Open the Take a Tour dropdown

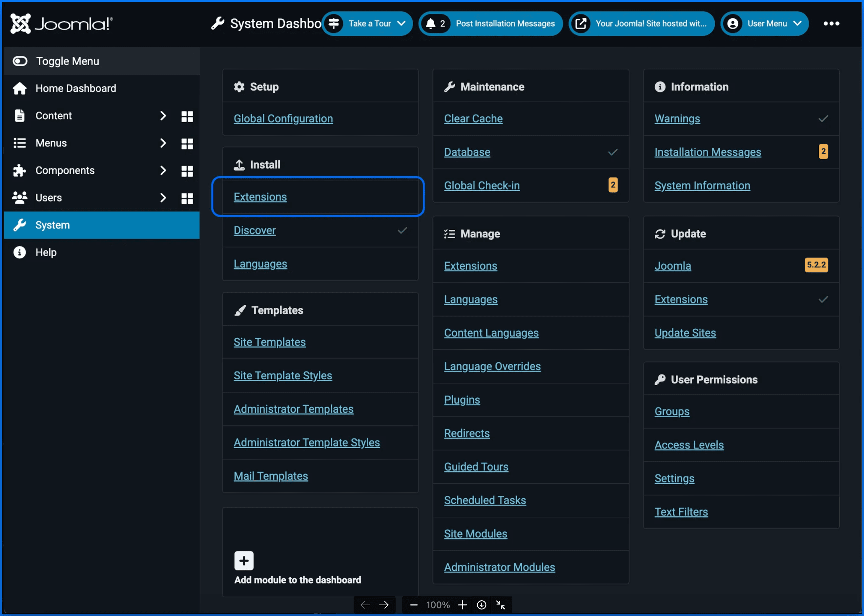coord(367,24)
